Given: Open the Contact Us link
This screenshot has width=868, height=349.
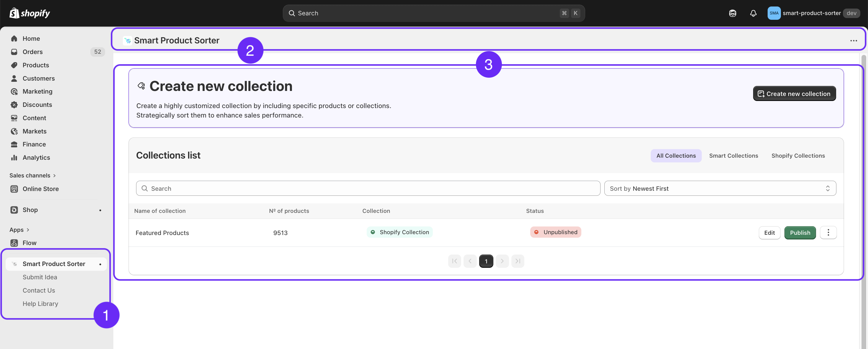Looking at the screenshot, I should coord(39,290).
